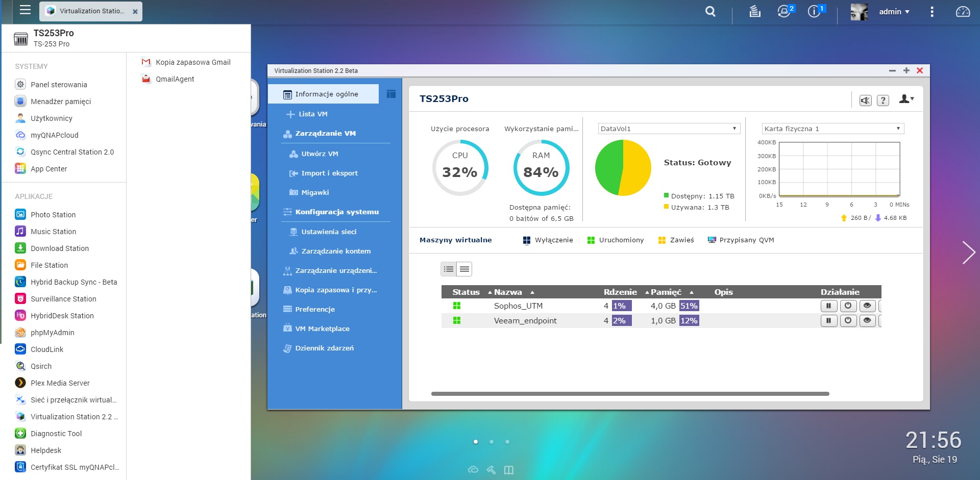Open the DataVol1 volume dropdown
Image resolution: width=980 pixels, height=480 pixels.
(x=669, y=129)
